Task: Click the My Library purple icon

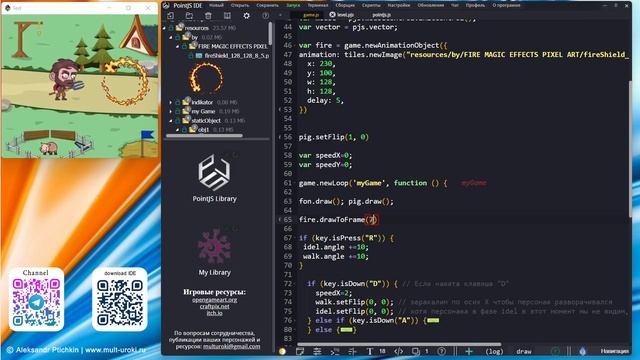Action: coord(214,247)
